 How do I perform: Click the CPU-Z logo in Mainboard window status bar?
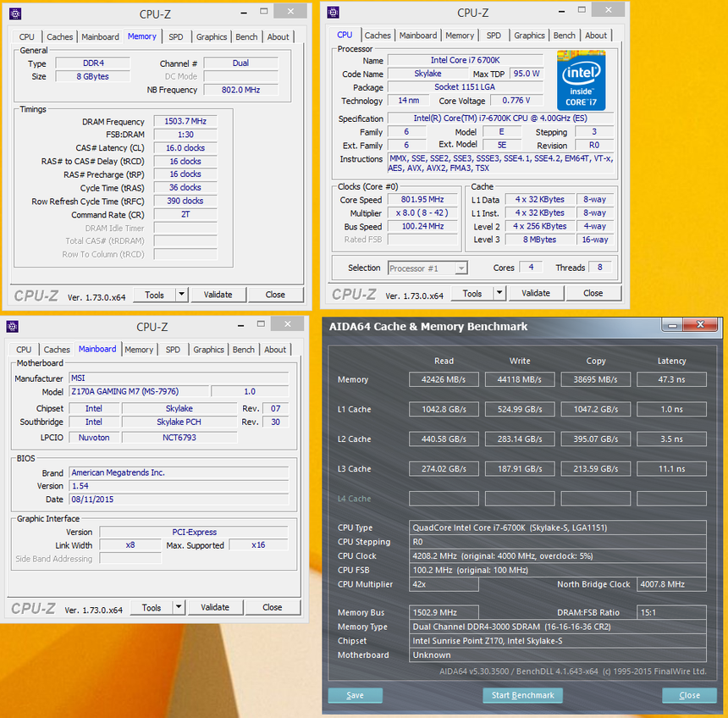pyautogui.click(x=32, y=607)
